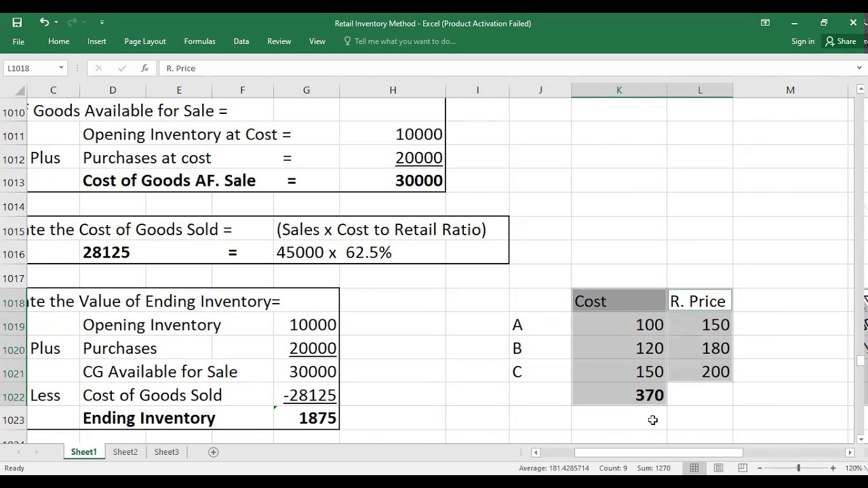
Task: Click the cell 'Cost of Goods AF. Sale'
Action: pyautogui.click(x=169, y=181)
